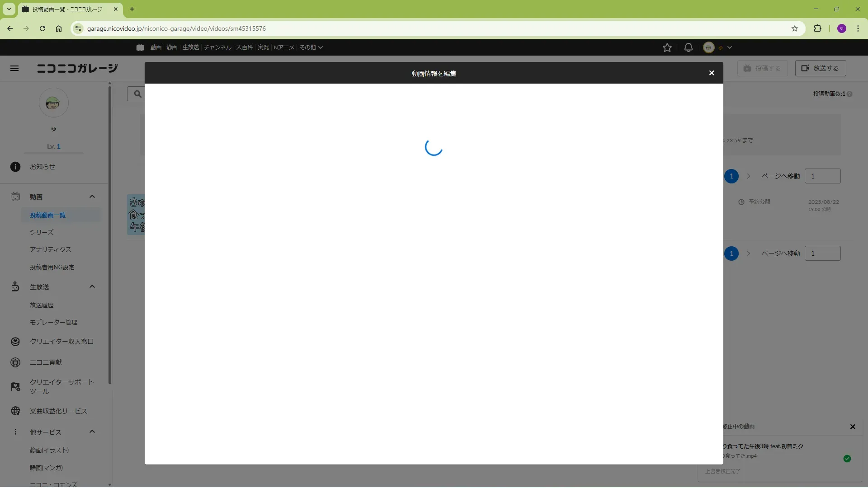Viewport: 868px width, 488px height.
Task: Open the user account dropdown arrow
Action: coord(729,47)
